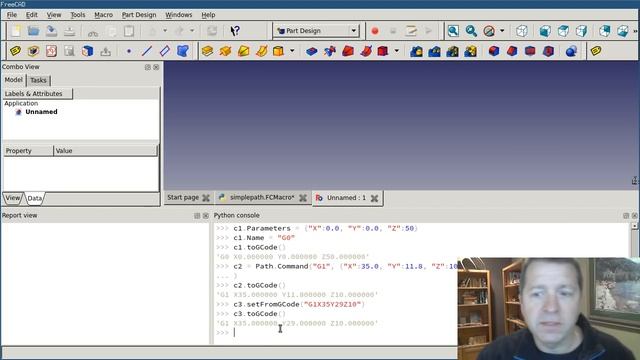Open the draw style icon
This screenshot has height=360, width=640.
coord(489,31)
